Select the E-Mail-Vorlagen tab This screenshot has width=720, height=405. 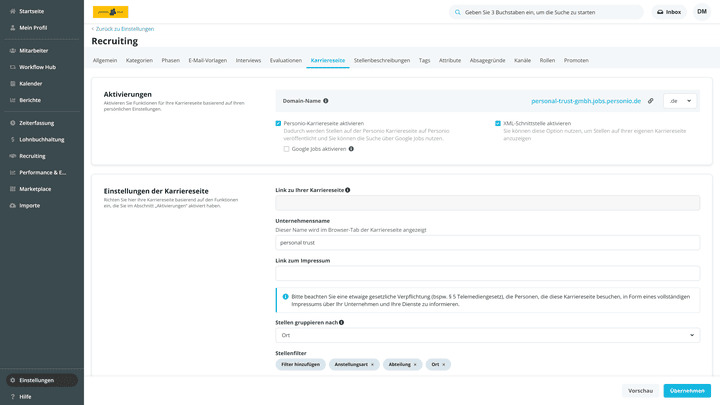coord(207,60)
